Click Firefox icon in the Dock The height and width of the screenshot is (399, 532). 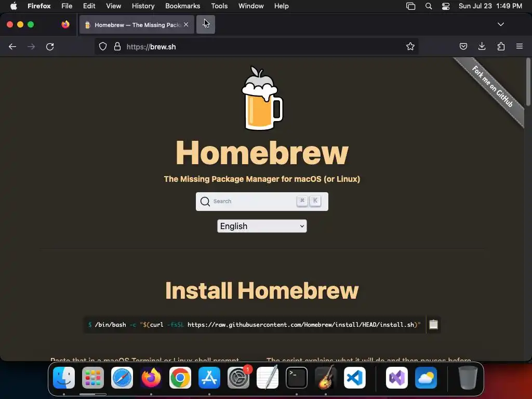point(151,378)
